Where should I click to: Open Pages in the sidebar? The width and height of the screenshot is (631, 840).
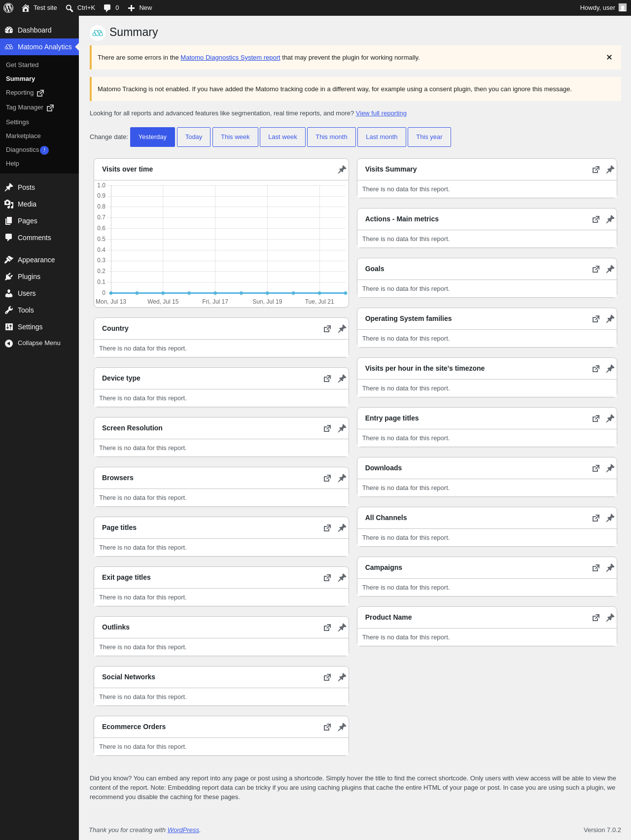tap(39, 221)
